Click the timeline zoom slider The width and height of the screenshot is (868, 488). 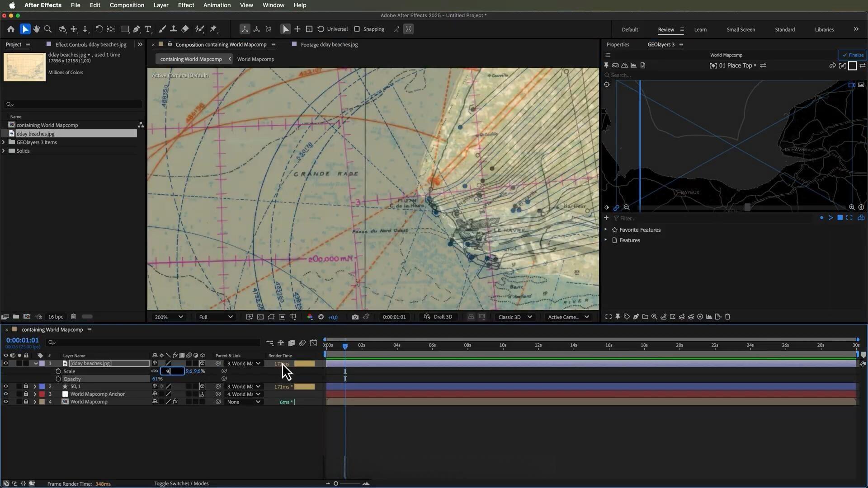point(336,483)
